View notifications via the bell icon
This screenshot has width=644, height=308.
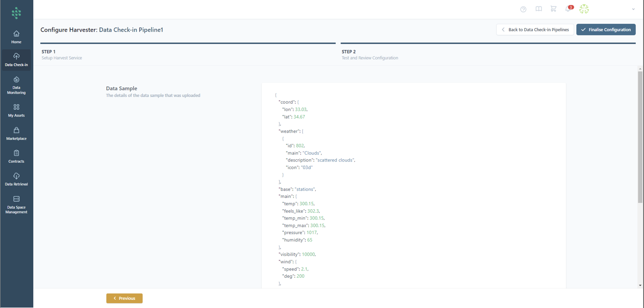[x=568, y=9]
